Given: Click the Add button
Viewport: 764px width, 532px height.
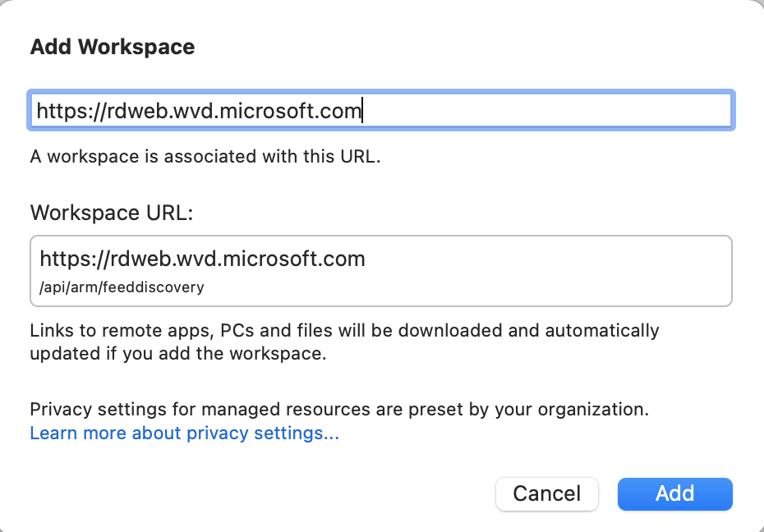Looking at the screenshot, I should coord(674,494).
